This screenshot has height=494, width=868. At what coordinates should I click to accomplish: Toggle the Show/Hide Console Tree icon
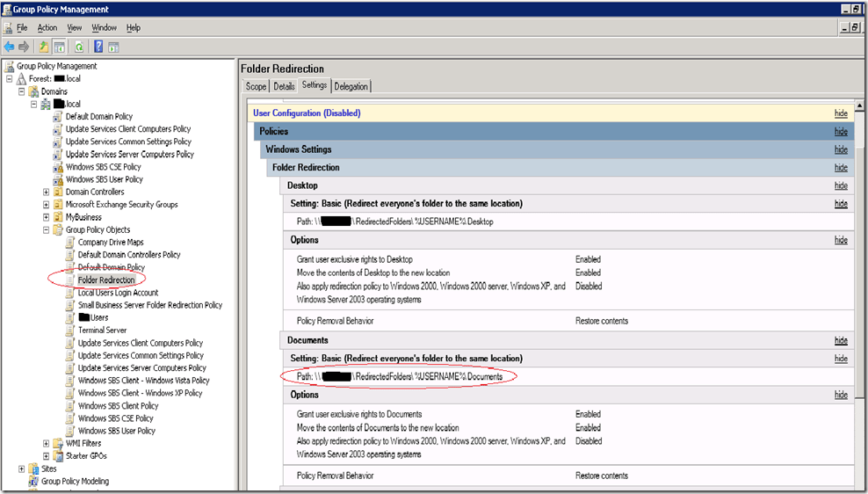point(59,47)
